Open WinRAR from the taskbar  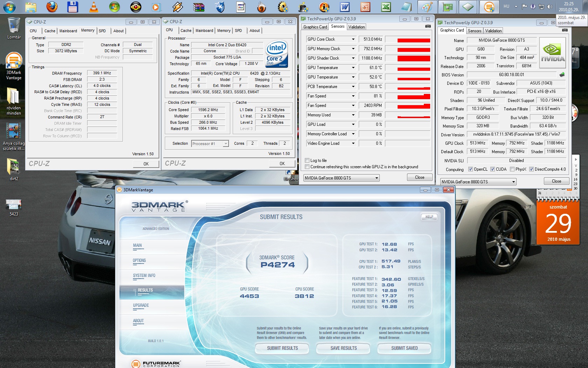click(x=198, y=7)
